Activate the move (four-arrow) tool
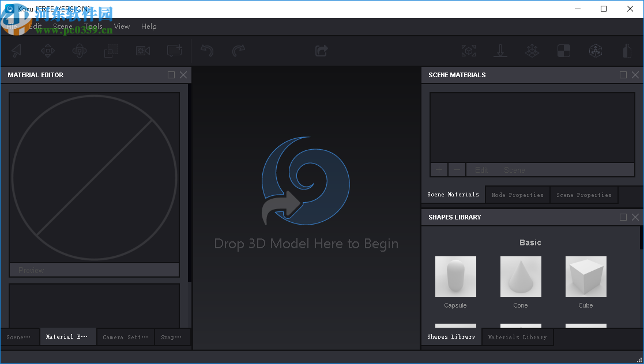The height and width of the screenshot is (364, 644). point(48,51)
